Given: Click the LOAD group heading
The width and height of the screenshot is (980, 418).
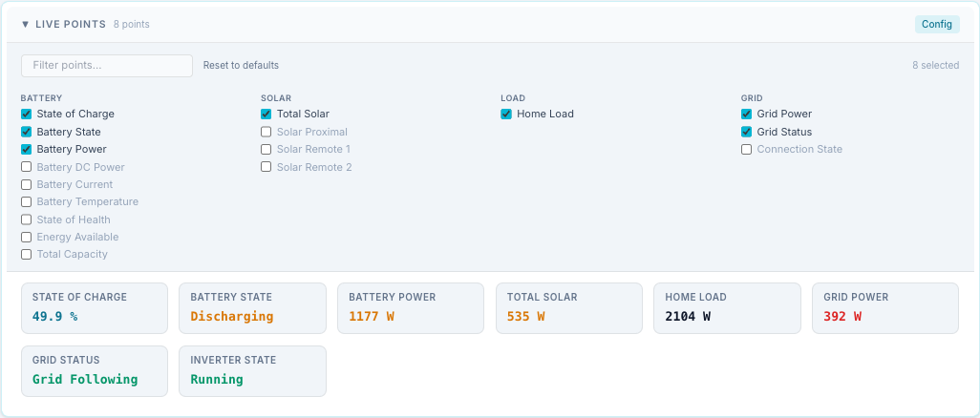Looking at the screenshot, I should [x=513, y=98].
